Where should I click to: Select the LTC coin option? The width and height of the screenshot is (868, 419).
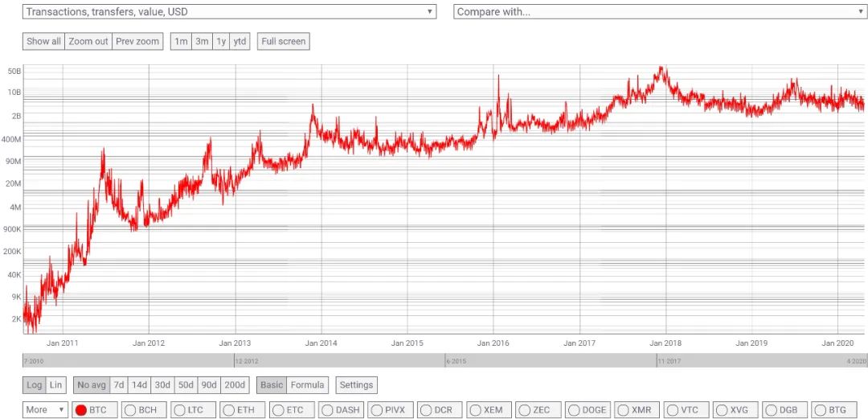193,410
